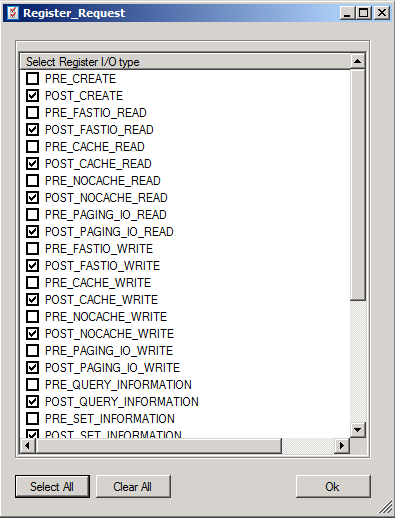Select the PRE_SET_INFORMATION row text
This screenshot has height=518, width=395.
[110, 419]
